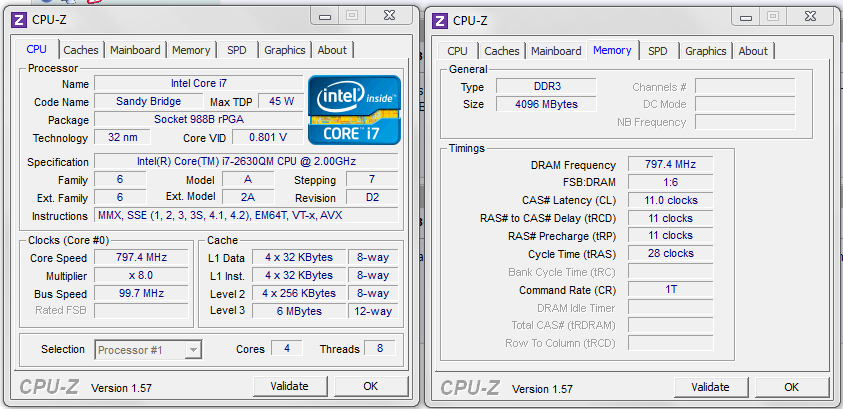Click Revision value 'D2'
Viewport: 843px width, 409px height.
click(372, 197)
